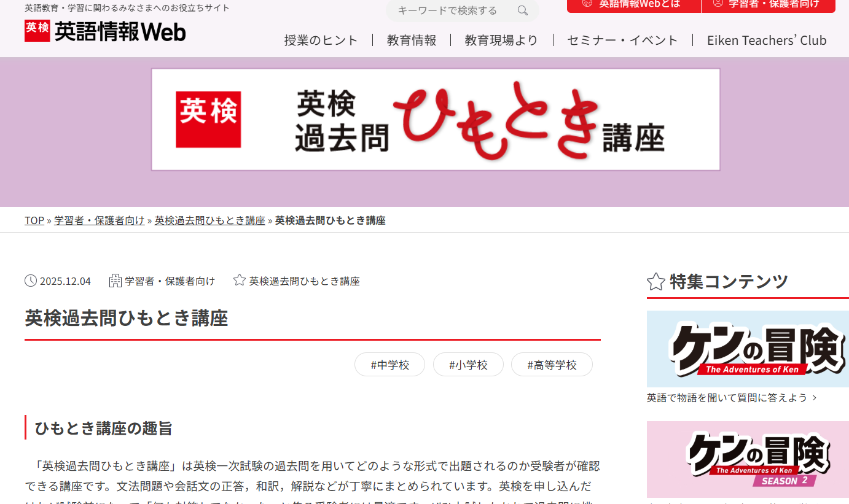The height and width of the screenshot is (504, 849).
Task: Click the star icon beside 英検過去問ひもとき講座 tag
Action: 238,279
